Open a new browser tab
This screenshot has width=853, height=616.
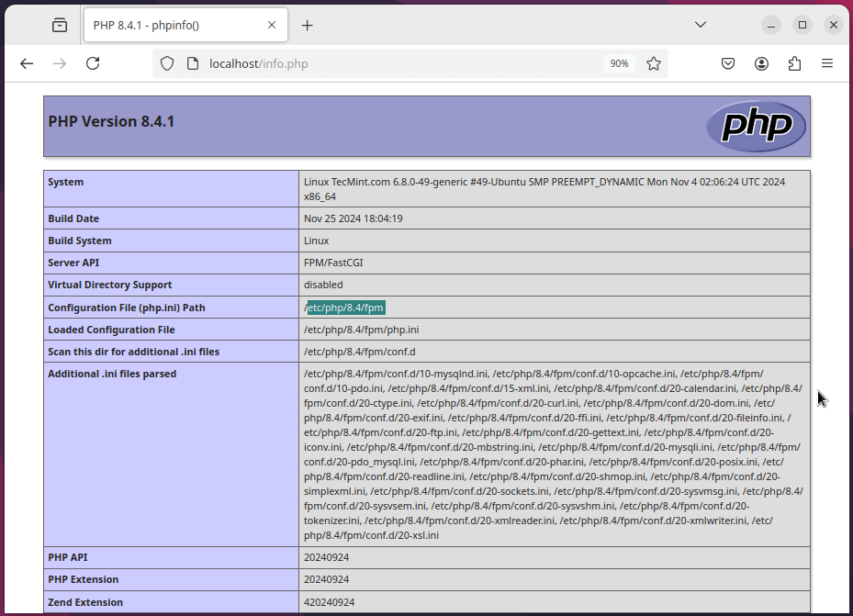pyautogui.click(x=307, y=26)
